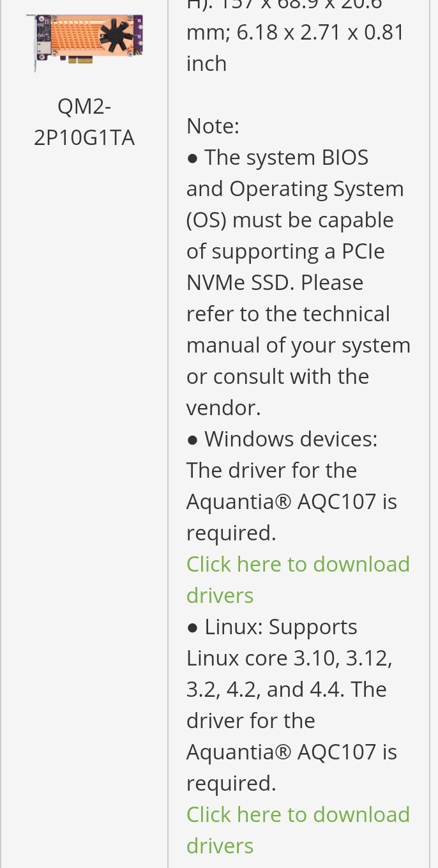Viewport: 438px width, 868px height.
Task: Click 'Linux core 3.10, 3.12,' text
Action: [289, 658]
